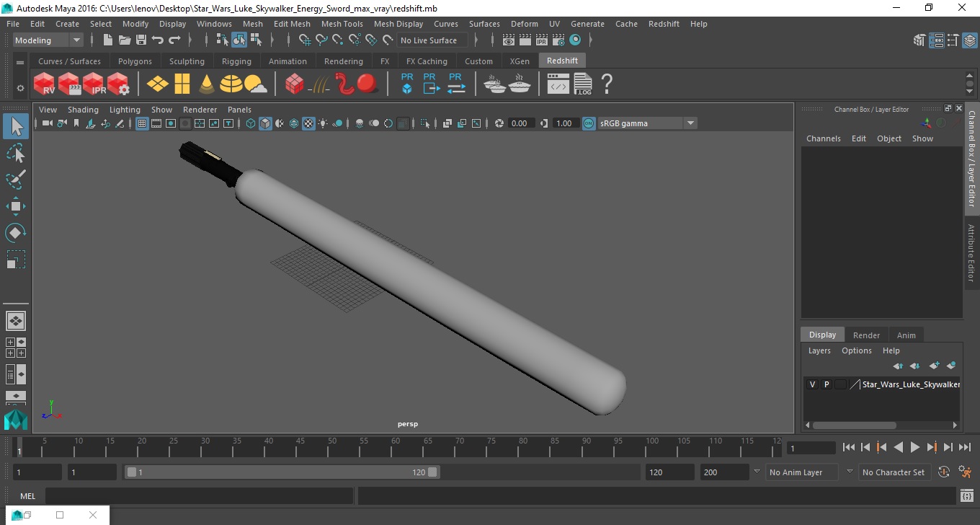Click the Undo arrow icon

(x=158, y=40)
